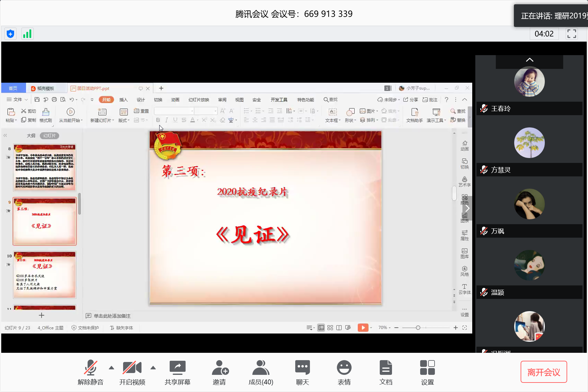Select 王春玲 participant avatar
Image resolution: width=588 pixels, height=392 pixels.
(529, 81)
